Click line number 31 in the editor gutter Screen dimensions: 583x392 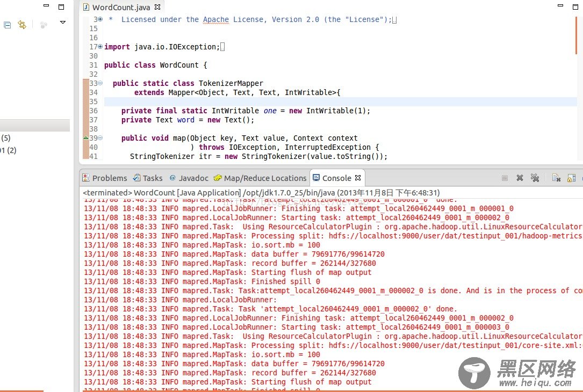click(x=93, y=65)
